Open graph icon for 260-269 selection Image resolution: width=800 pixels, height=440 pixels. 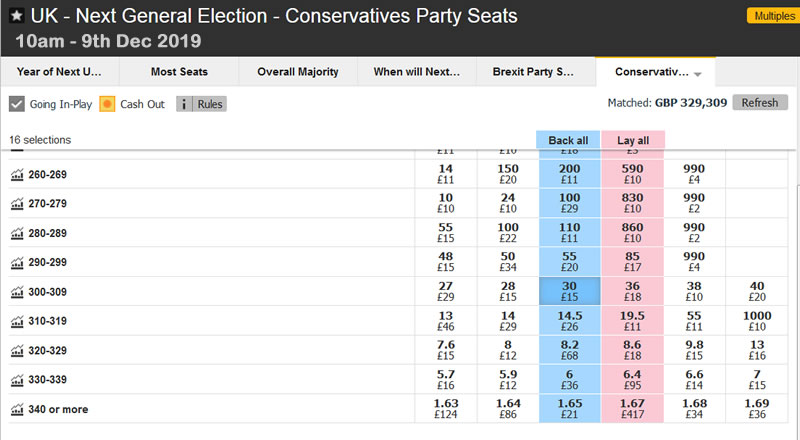point(16,175)
